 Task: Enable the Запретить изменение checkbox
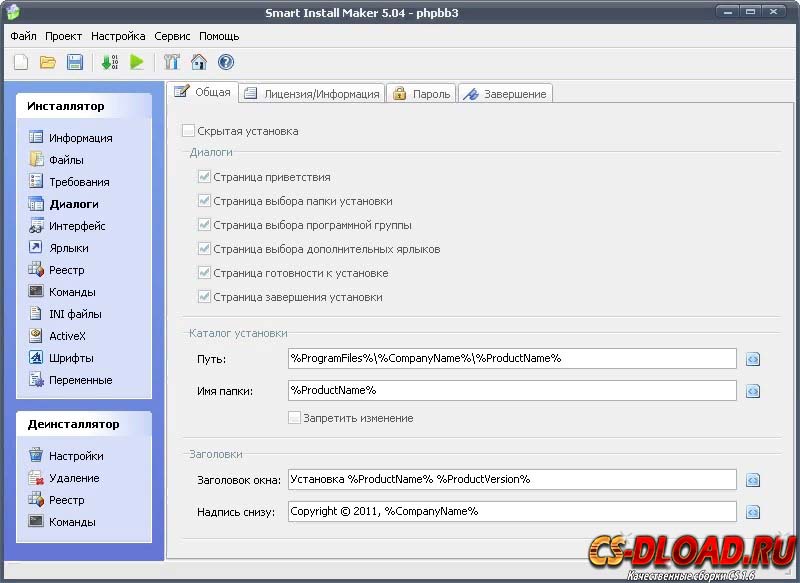click(x=294, y=418)
